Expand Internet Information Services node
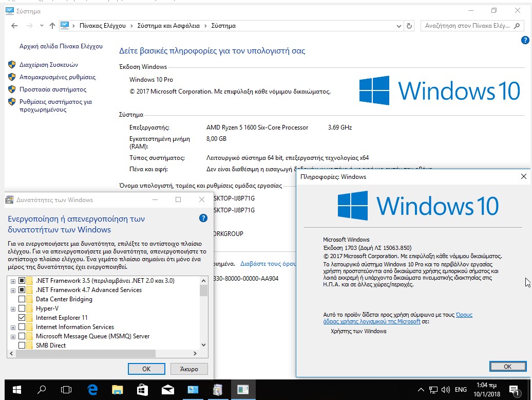The image size is (532, 400). point(13,328)
